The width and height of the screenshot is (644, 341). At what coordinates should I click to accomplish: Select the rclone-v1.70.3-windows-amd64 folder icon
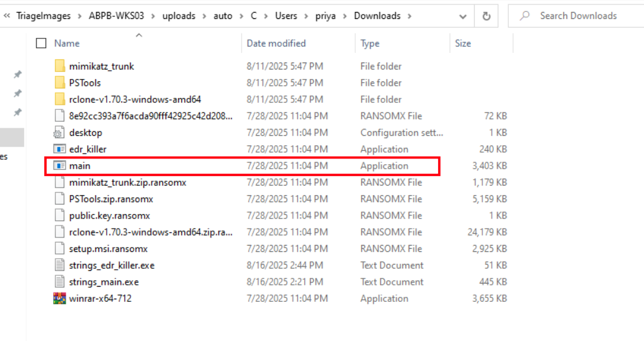(x=60, y=99)
